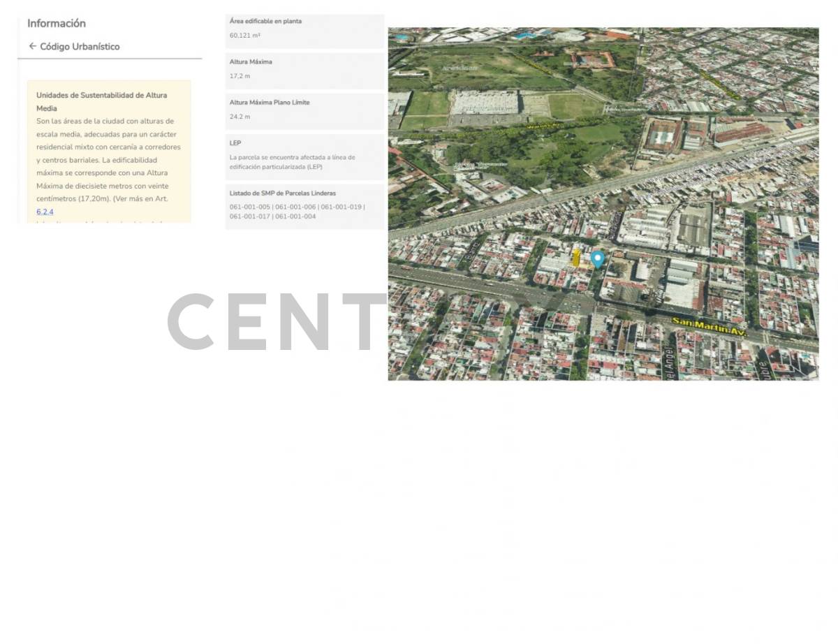This screenshot has width=838, height=644.
Task: Select the Área edificable en planta card
Action: coord(304,31)
